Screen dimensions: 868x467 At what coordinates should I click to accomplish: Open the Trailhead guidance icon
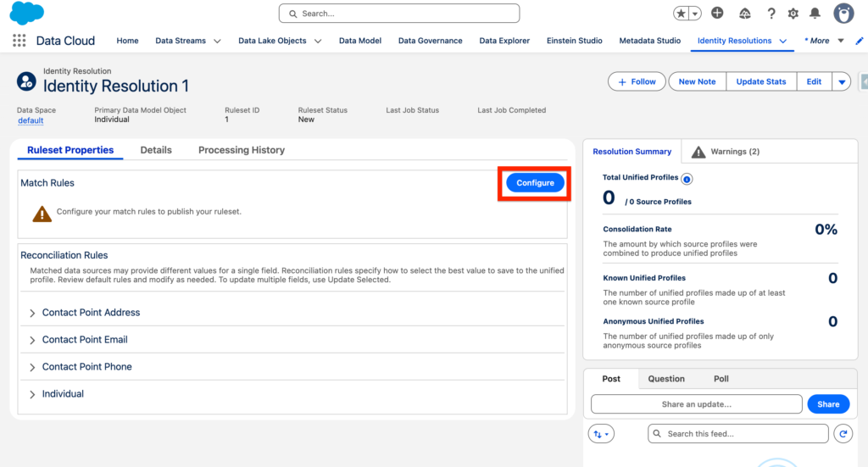coord(745,14)
